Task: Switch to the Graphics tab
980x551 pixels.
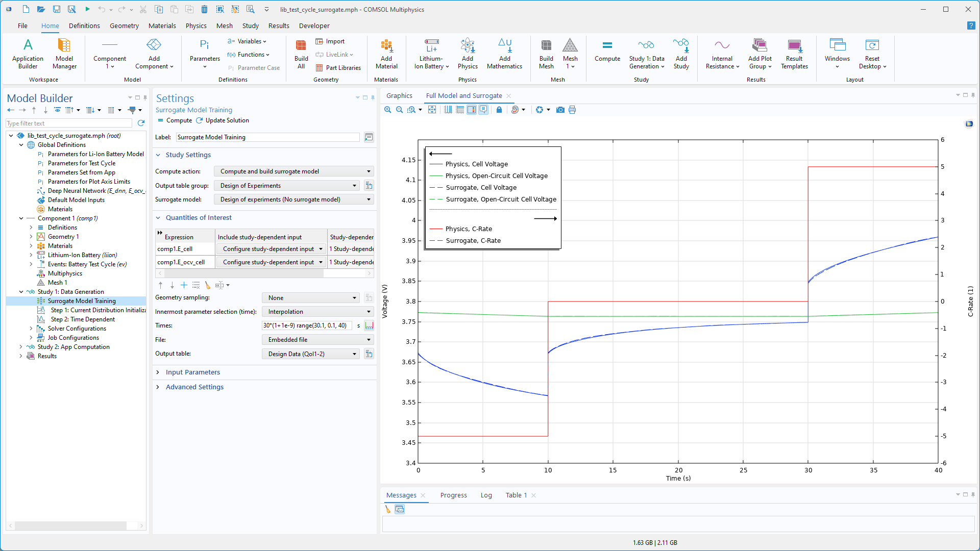Action: (x=399, y=95)
